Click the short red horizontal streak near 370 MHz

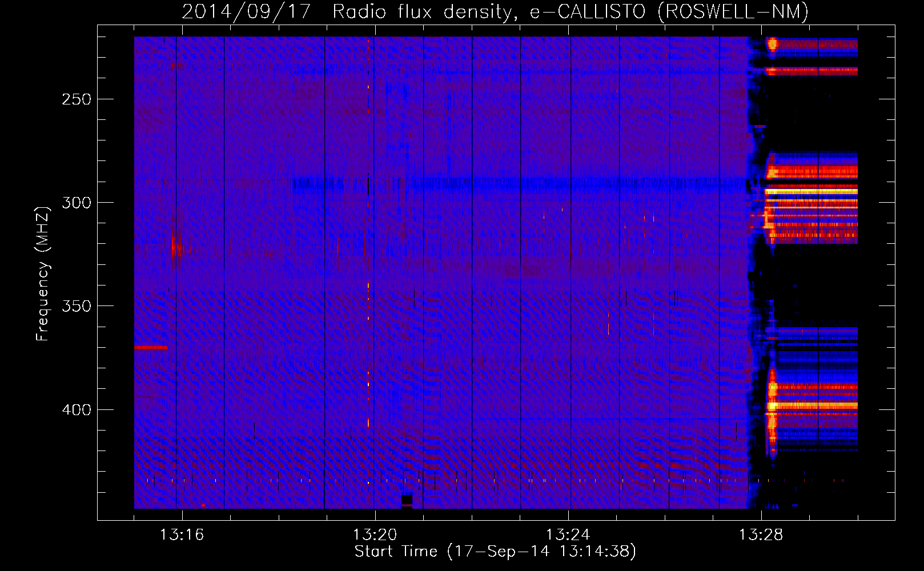[151, 347]
